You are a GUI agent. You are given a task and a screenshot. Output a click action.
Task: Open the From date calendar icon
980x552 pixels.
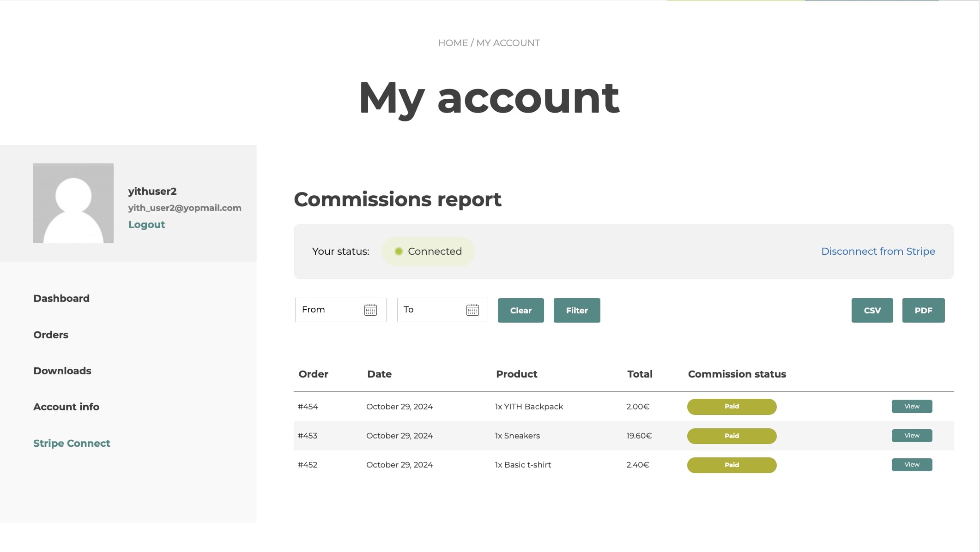point(370,310)
